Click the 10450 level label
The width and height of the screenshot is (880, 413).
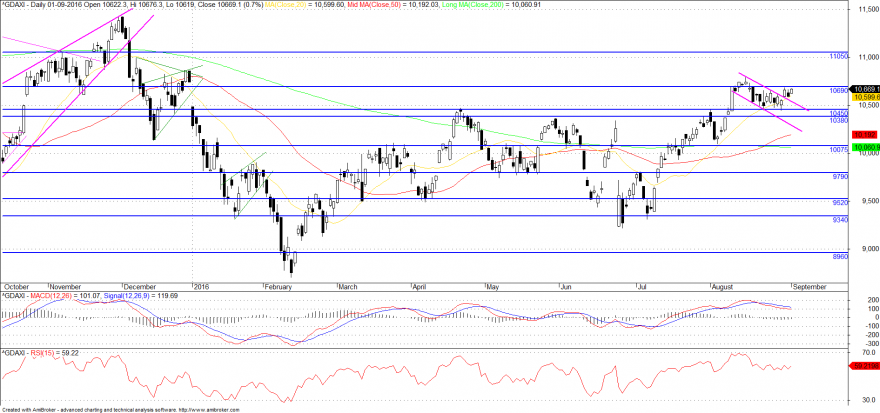pos(838,113)
